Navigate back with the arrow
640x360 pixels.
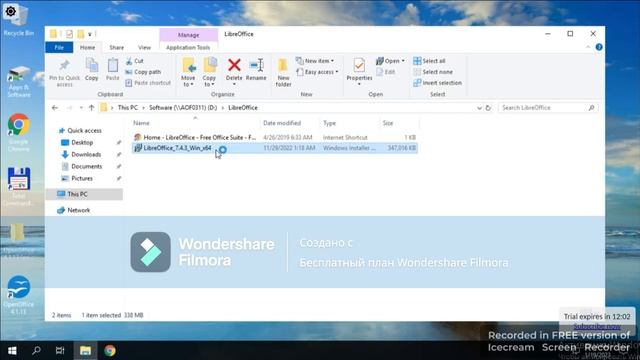coord(55,108)
